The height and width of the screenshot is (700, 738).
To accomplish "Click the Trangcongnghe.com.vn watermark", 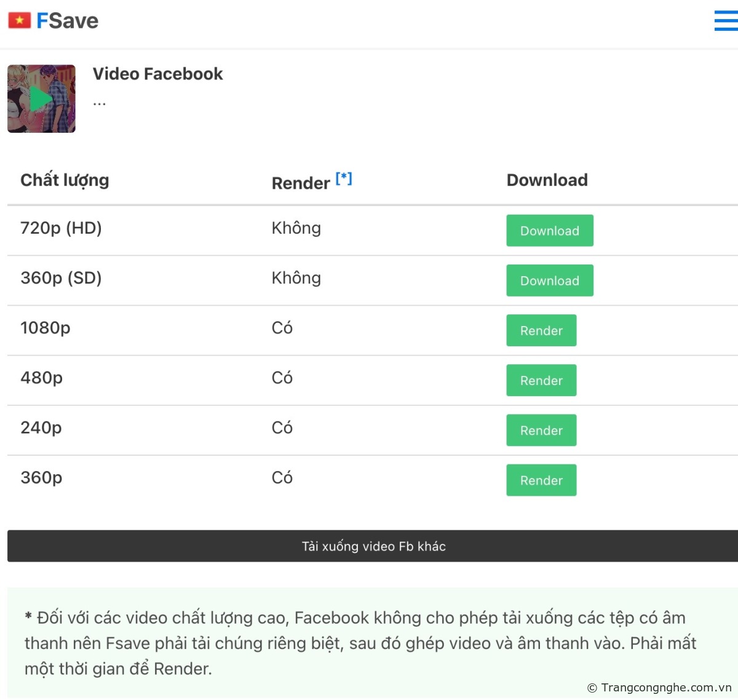I will click(659, 688).
